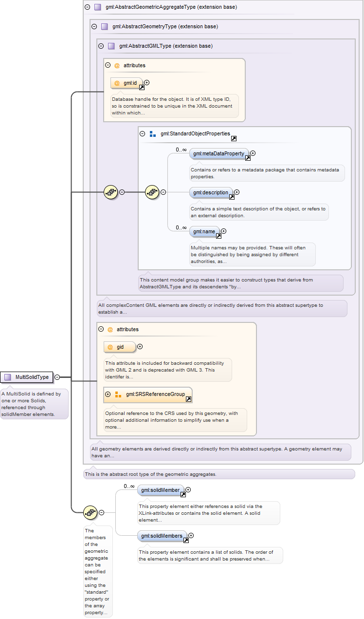The width and height of the screenshot is (364, 619).
Task: Expand gml:description plus button
Action: pos(237,192)
